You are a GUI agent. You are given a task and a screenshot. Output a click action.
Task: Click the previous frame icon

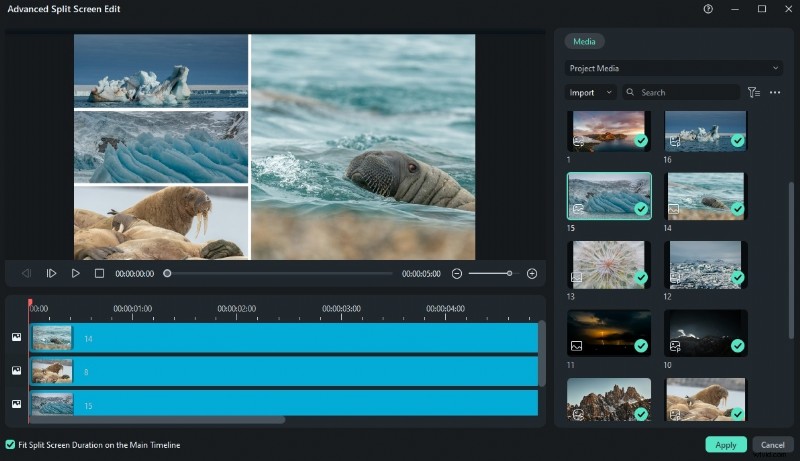pyautogui.click(x=27, y=274)
